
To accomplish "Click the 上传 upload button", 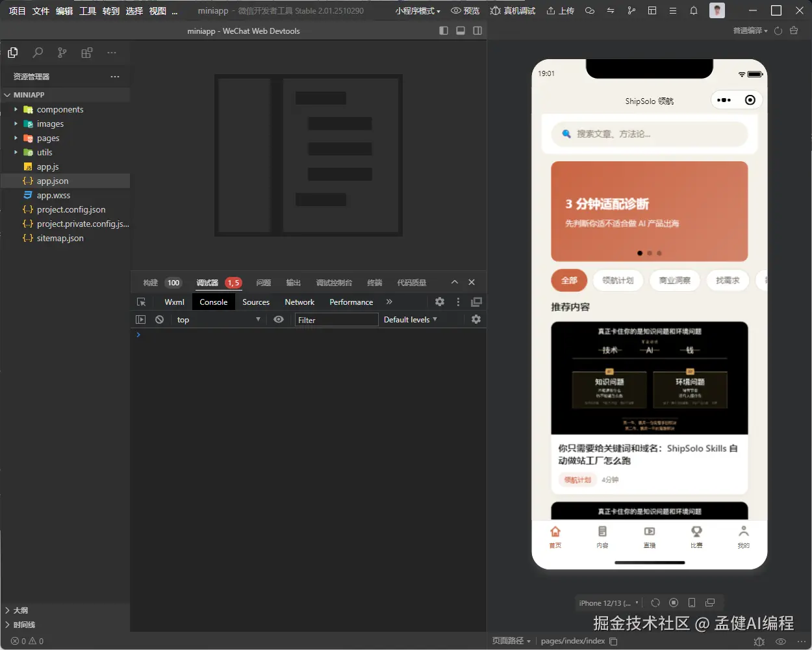I will click(x=560, y=10).
